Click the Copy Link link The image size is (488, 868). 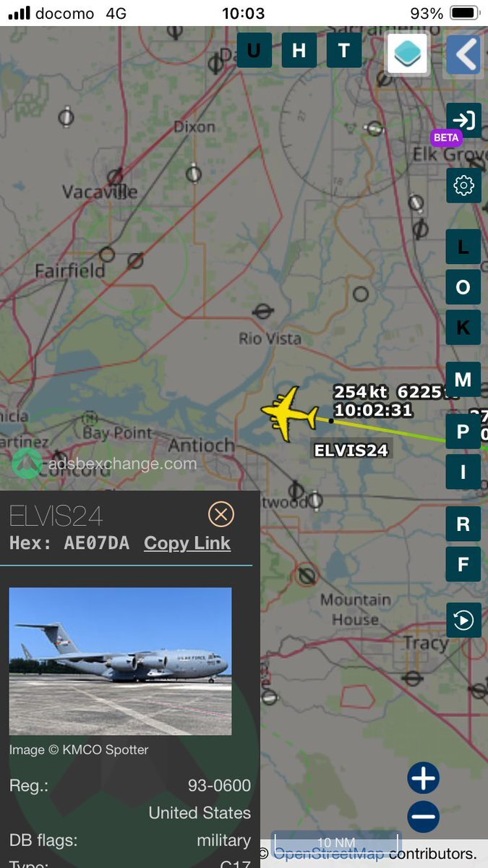coord(187,543)
